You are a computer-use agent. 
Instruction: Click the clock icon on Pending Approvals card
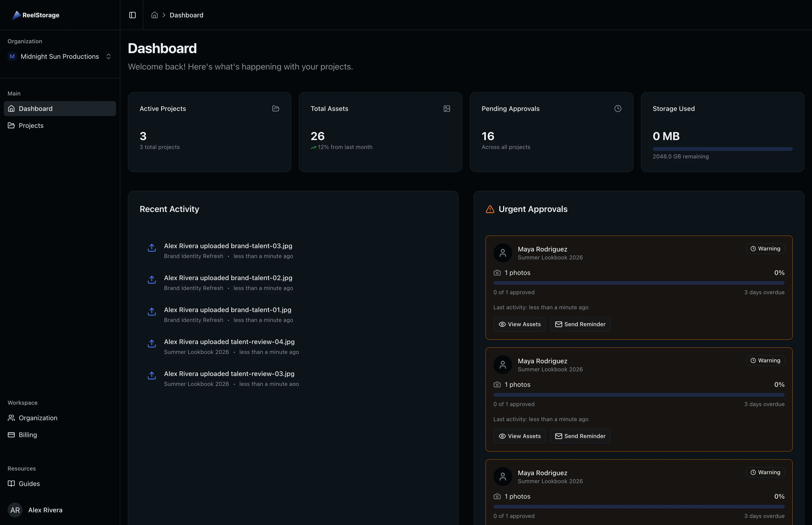click(x=618, y=108)
